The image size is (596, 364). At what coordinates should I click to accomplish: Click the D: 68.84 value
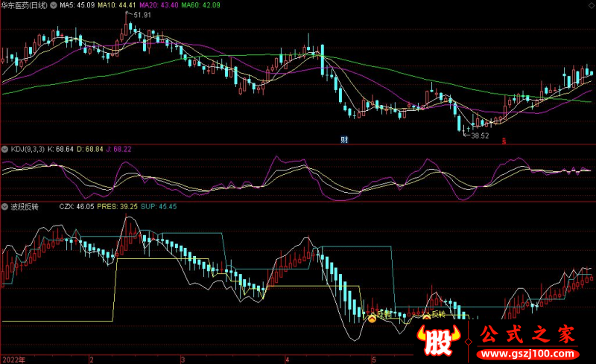click(x=90, y=150)
